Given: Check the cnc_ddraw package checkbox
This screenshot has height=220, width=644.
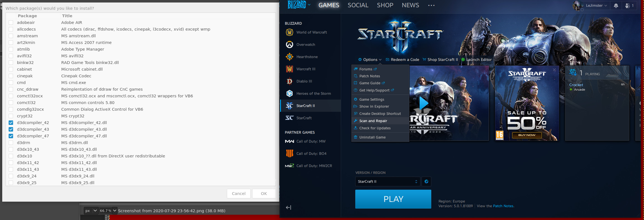Looking at the screenshot, I should 11,89.
